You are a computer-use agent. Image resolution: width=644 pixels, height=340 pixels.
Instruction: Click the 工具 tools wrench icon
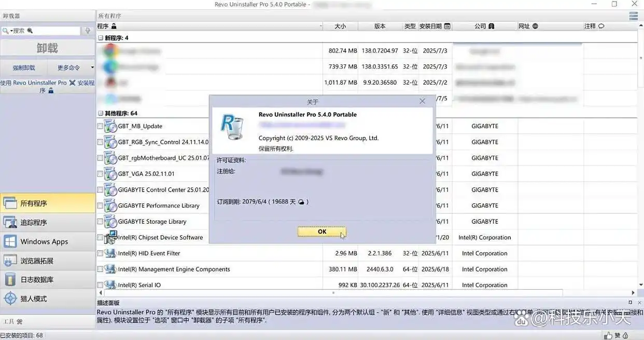20,322
